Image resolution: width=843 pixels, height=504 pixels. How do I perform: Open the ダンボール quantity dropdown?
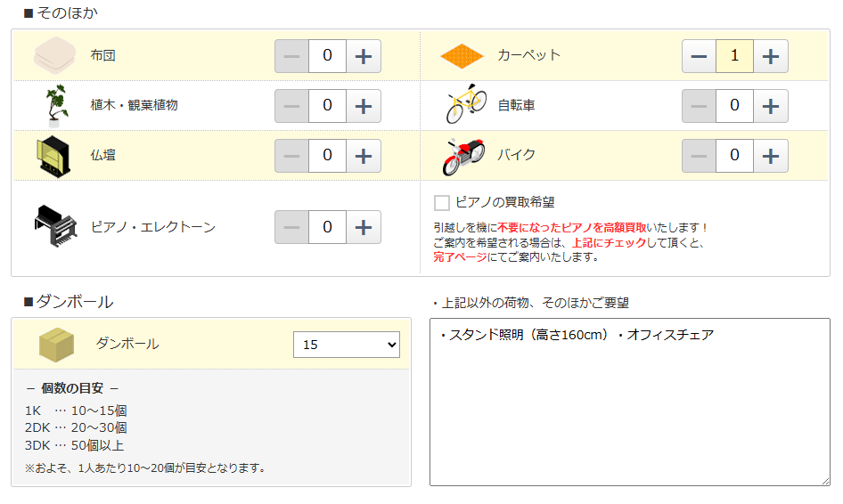point(346,345)
